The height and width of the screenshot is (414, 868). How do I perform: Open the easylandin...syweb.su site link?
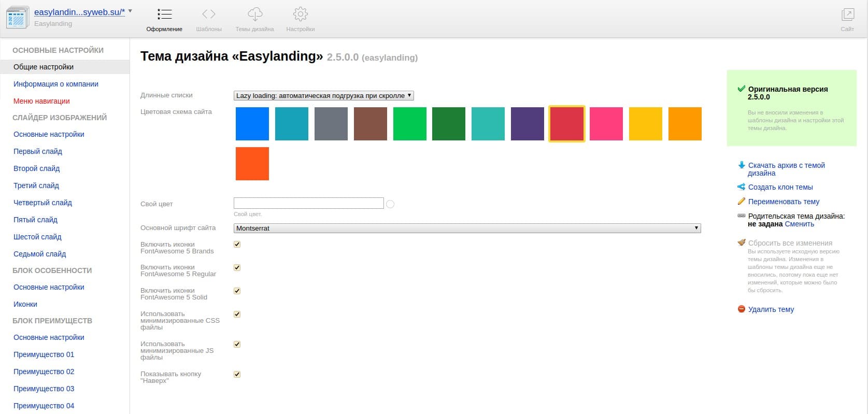(x=79, y=12)
